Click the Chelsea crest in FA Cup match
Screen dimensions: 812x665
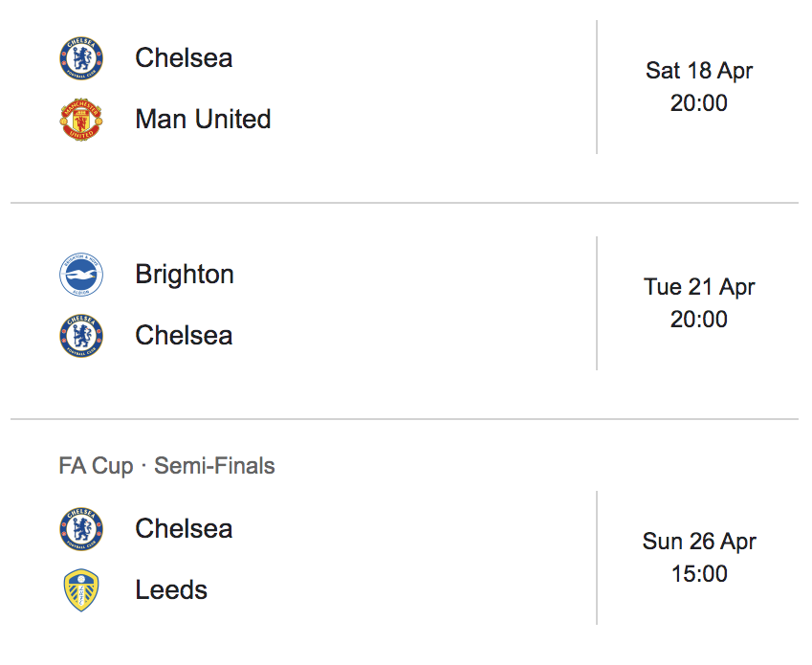tap(81, 529)
